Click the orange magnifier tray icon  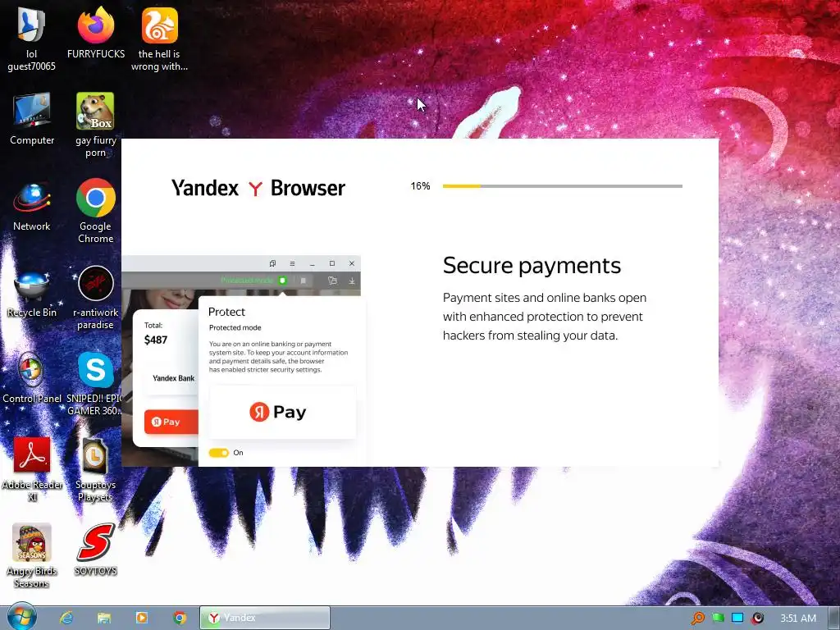(x=697, y=619)
